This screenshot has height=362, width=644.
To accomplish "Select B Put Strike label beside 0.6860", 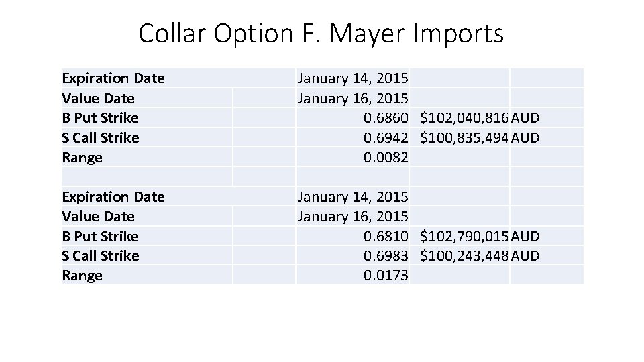I will click(100, 118).
